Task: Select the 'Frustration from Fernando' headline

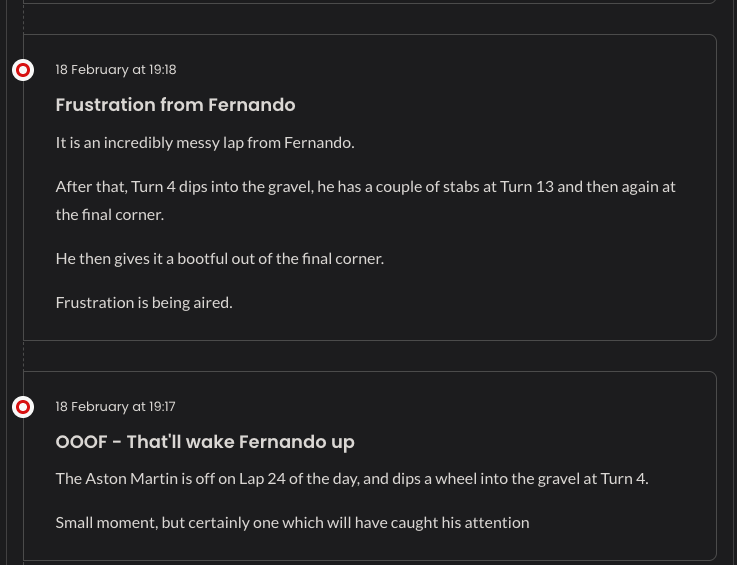Action: (175, 105)
